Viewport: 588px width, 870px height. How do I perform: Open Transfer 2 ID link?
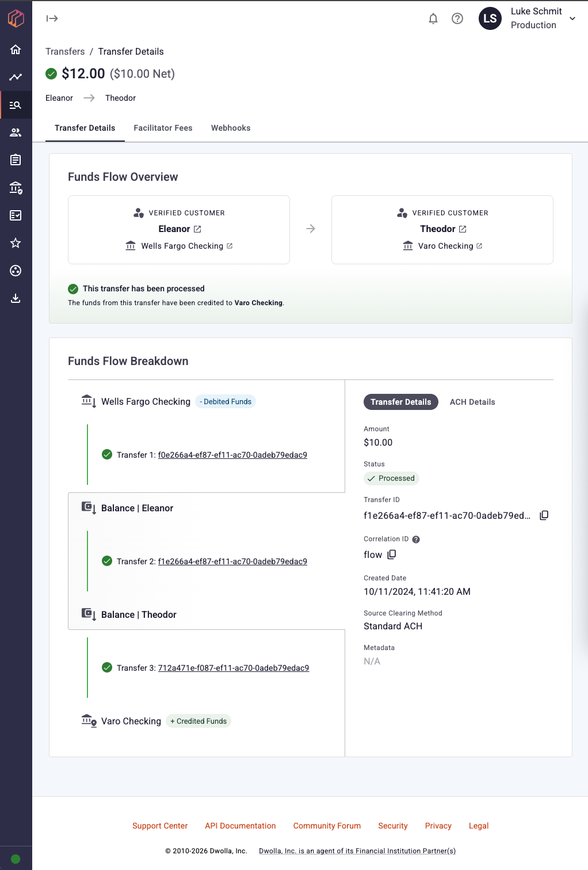pos(232,561)
